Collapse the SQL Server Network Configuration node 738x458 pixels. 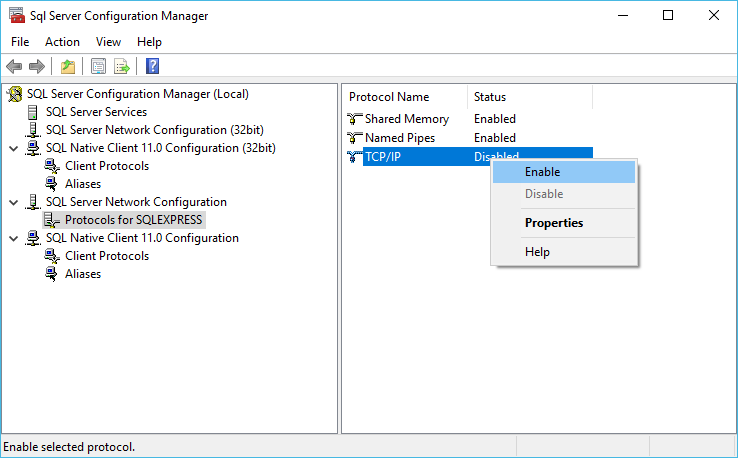14,202
